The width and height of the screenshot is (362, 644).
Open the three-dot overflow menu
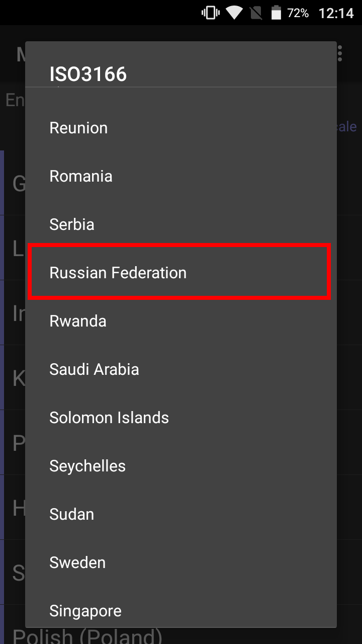[x=340, y=53]
